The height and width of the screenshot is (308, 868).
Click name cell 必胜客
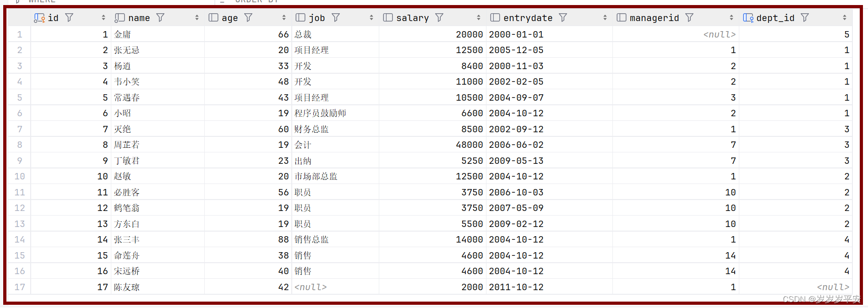127,192
